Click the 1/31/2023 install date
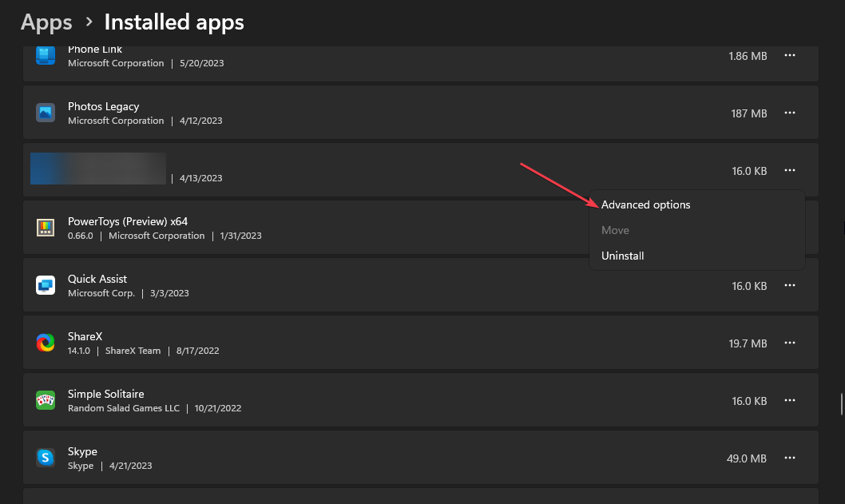845x504 pixels. (241, 236)
